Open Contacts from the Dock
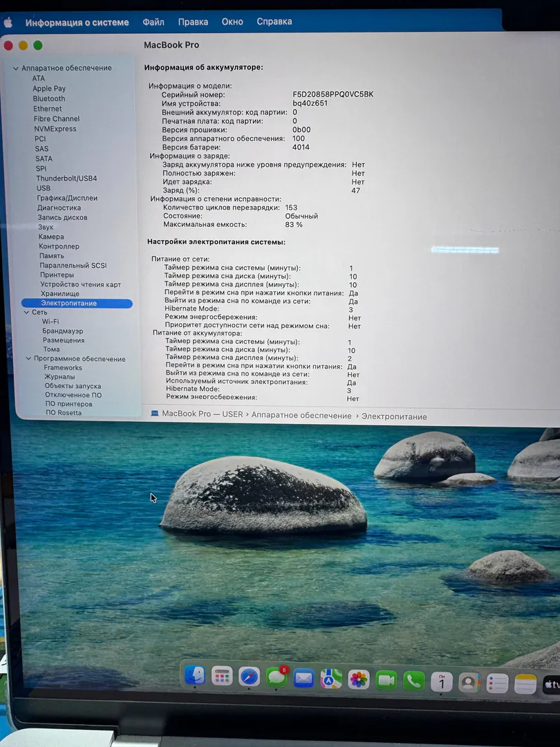The width and height of the screenshot is (560, 747). [x=469, y=683]
